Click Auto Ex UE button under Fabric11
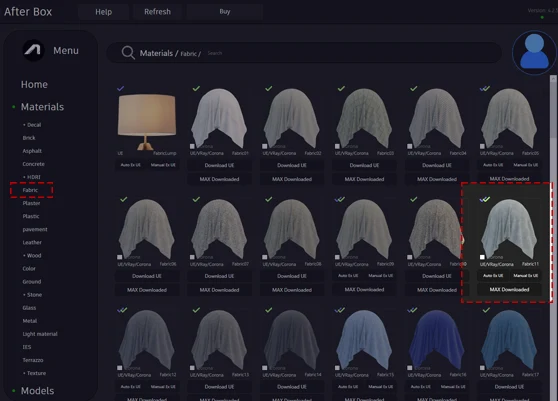The height and width of the screenshot is (401, 558). click(493, 275)
